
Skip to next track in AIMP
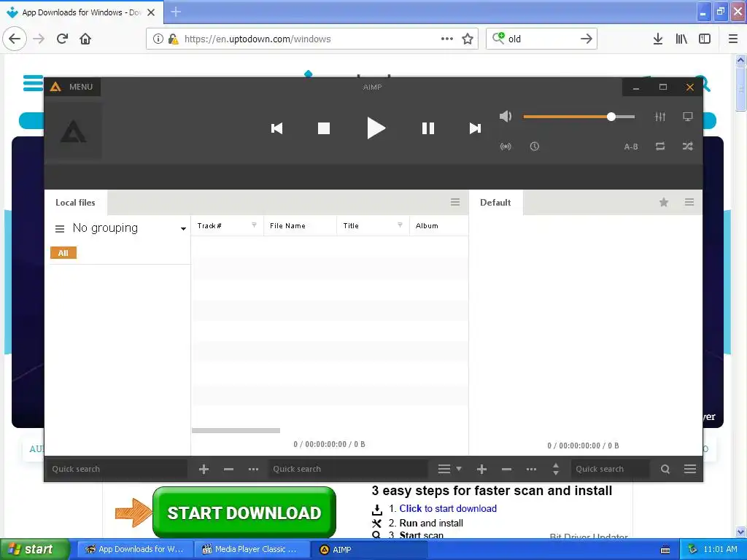[475, 128]
